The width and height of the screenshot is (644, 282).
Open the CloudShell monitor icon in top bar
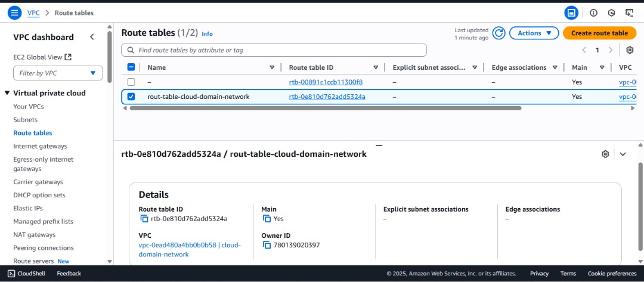(x=629, y=13)
